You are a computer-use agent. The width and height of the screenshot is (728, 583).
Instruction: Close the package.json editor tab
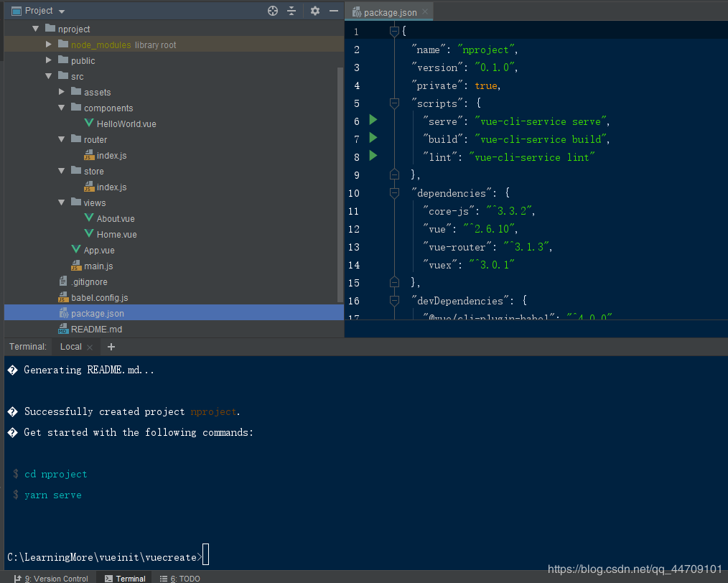(425, 12)
